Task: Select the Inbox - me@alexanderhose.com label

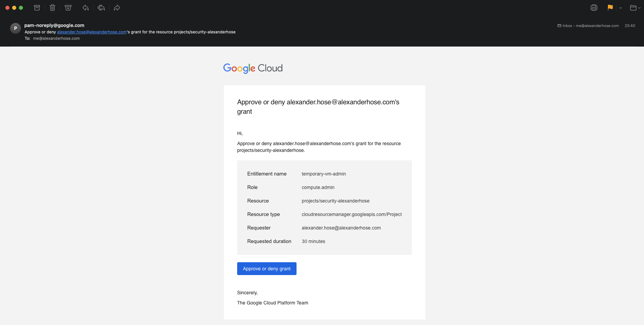Action: click(x=590, y=26)
